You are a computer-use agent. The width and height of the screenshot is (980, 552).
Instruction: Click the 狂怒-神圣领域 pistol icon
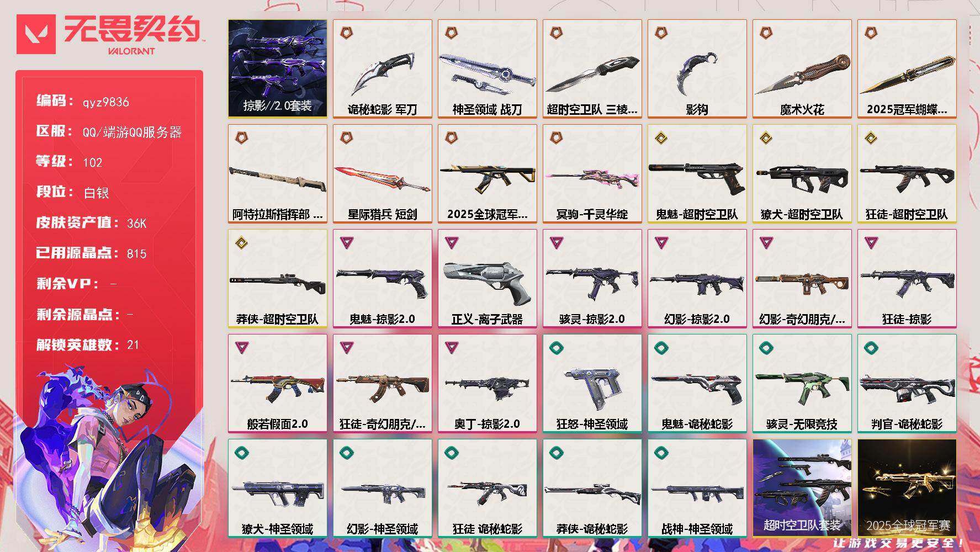point(592,385)
